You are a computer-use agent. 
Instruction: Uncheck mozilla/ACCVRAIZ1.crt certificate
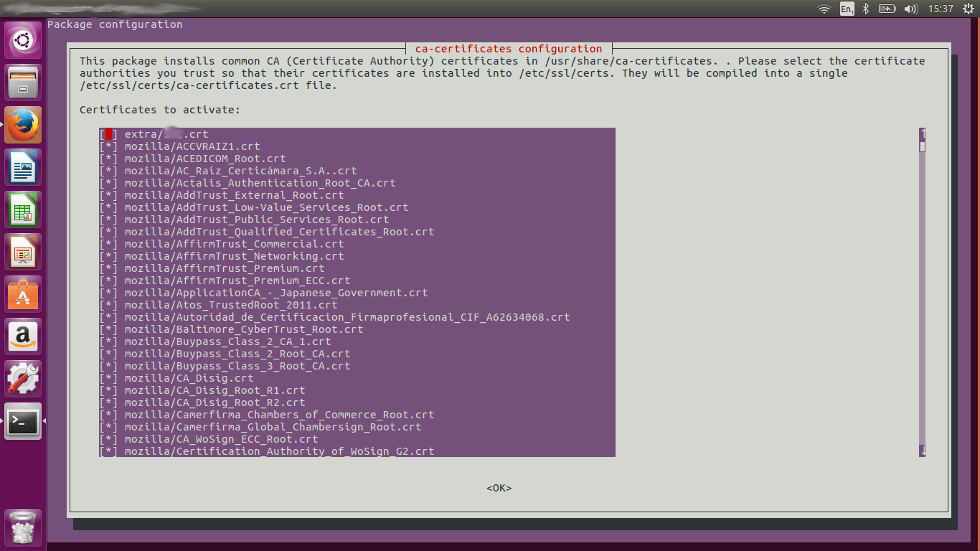(108, 146)
